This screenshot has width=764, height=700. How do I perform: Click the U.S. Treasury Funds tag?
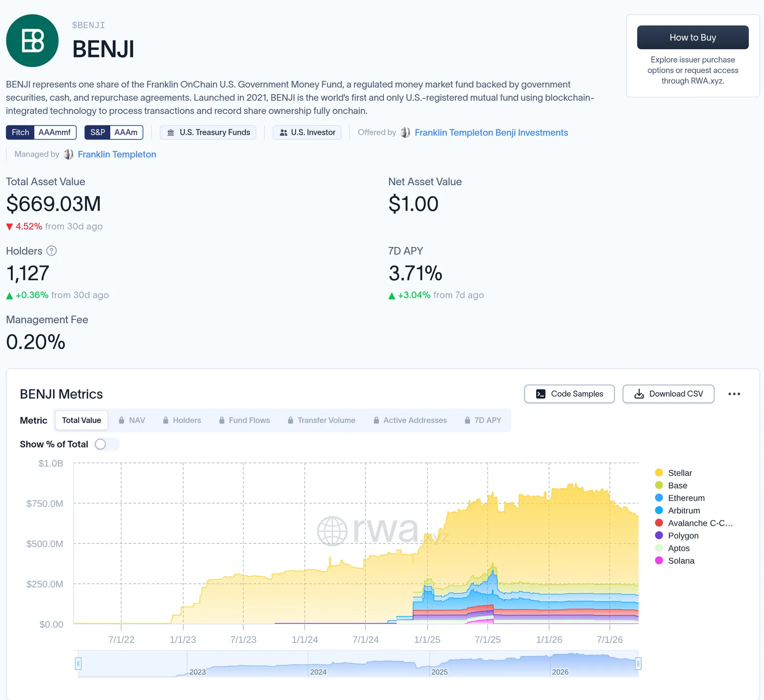(208, 132)
